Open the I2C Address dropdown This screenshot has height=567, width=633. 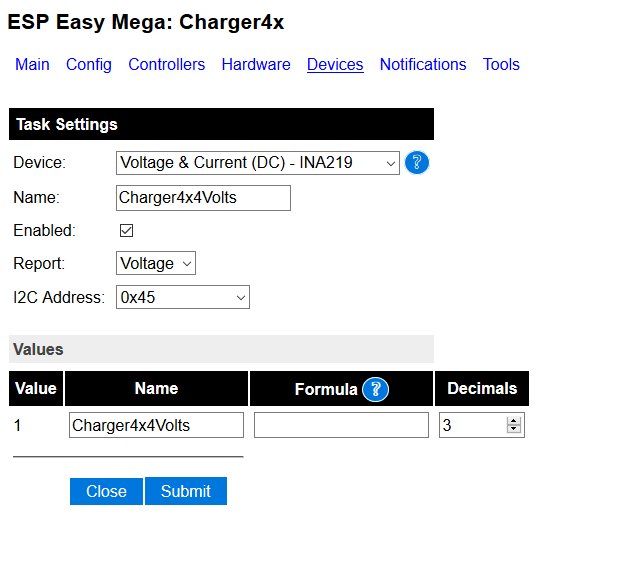[183, 297]
